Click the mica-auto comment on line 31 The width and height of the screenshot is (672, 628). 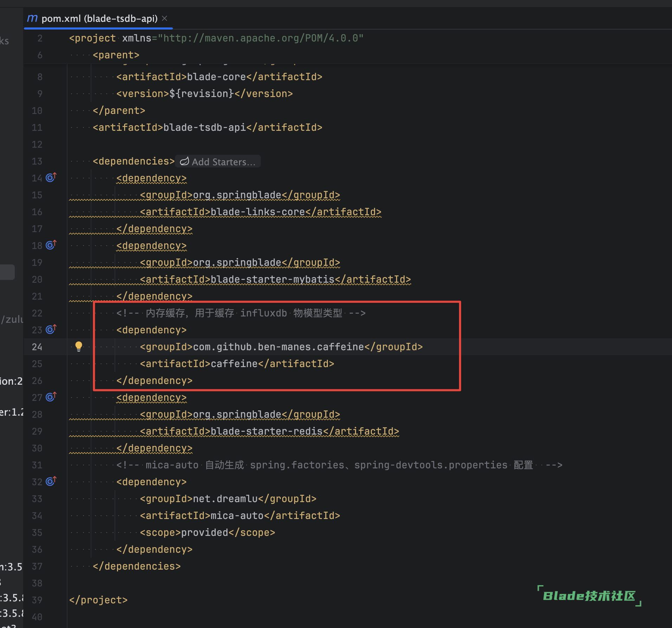339,465
